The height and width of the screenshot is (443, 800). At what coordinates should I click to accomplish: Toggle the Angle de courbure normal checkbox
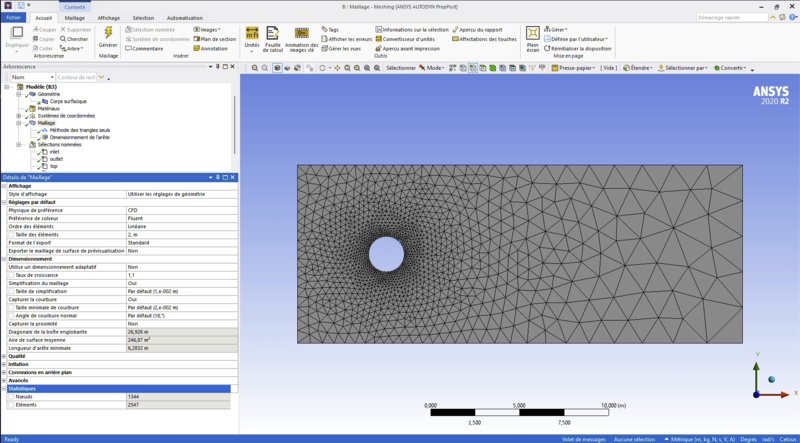(11, 316)
